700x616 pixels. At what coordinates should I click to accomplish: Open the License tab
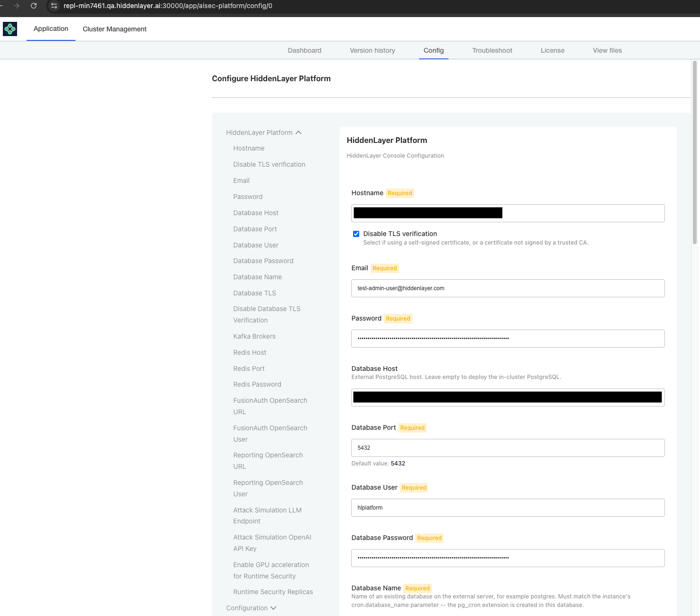pos(552,50)
